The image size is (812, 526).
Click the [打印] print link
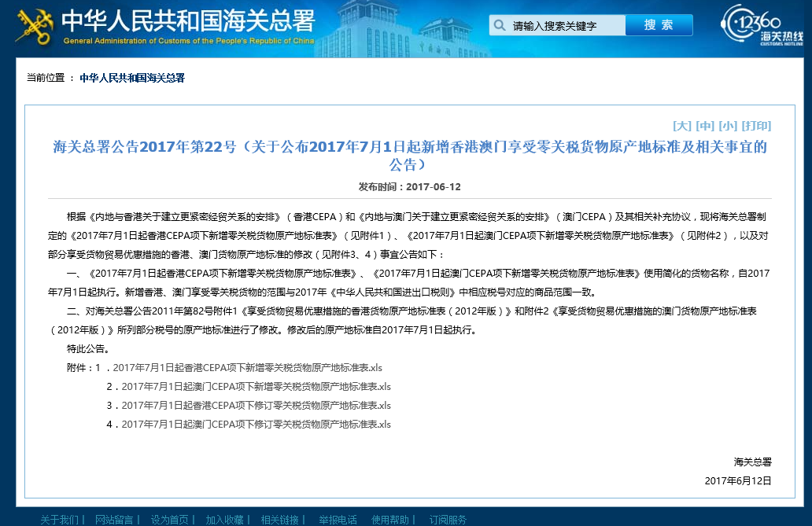click(756, 126)
